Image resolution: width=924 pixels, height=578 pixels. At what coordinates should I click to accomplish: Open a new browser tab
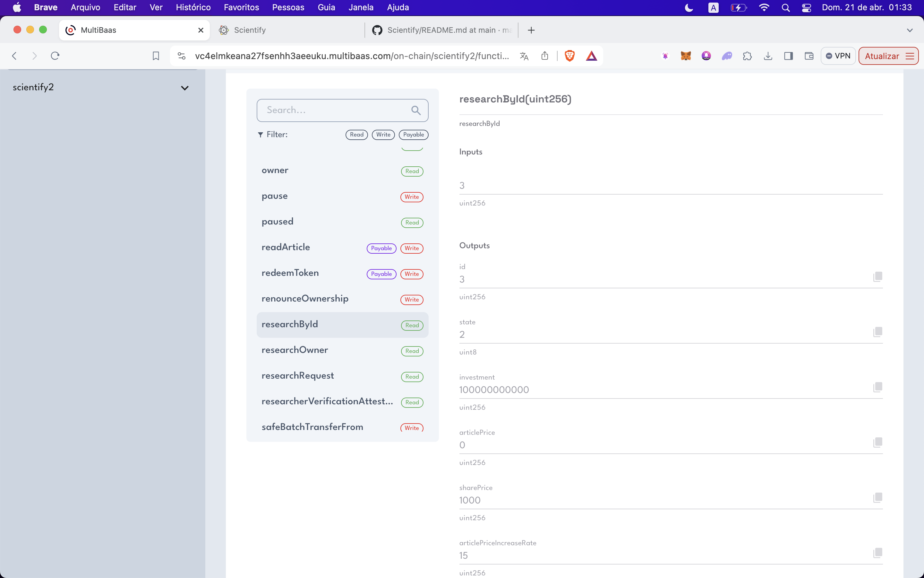(531, 30)
